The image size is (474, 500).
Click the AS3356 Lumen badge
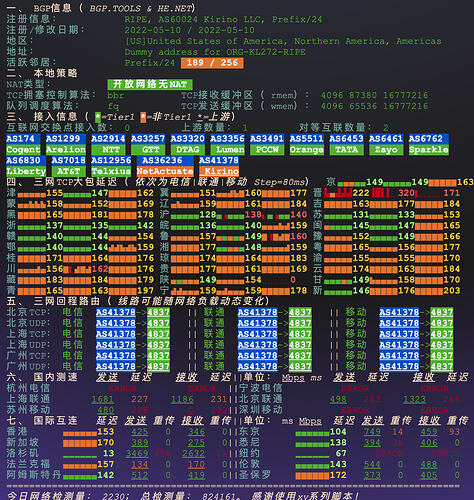tap(227, 144)
